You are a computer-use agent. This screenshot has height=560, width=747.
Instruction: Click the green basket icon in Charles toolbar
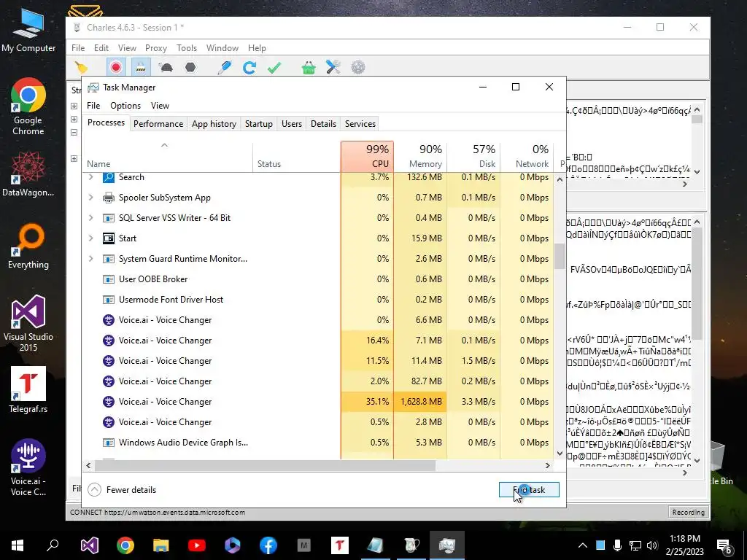309,68
